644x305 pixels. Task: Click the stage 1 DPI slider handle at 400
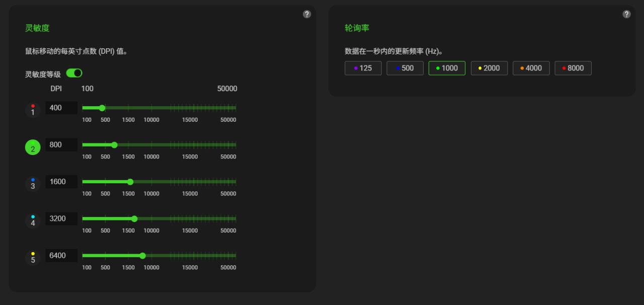102,108
